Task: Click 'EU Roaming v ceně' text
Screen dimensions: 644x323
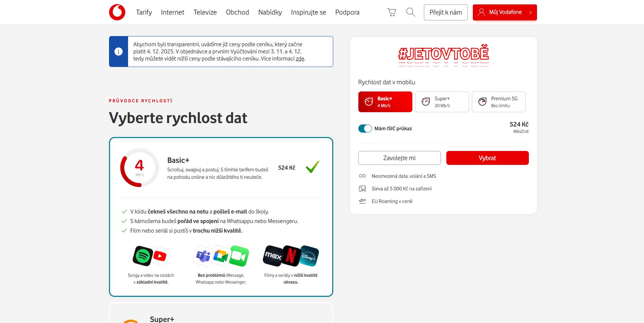Action: [392, 201]
